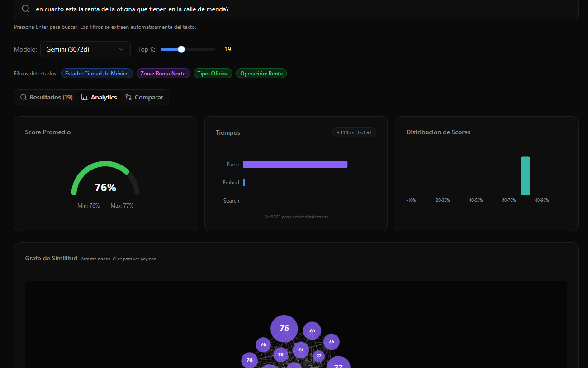The width and height of the screenshot is (588, 368).
Task: Click the Filtros detectados label
Action: tap(36, 74)
